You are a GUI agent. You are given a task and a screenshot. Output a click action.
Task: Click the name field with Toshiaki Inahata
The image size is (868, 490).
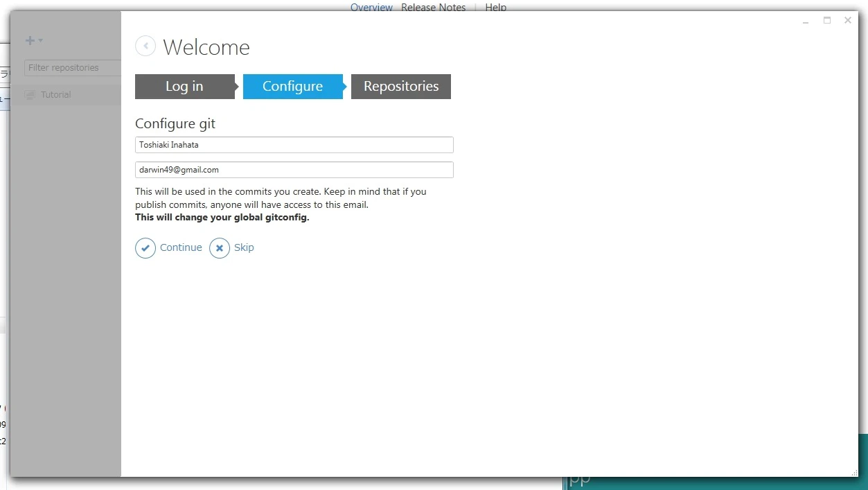[x=294, y=145]
